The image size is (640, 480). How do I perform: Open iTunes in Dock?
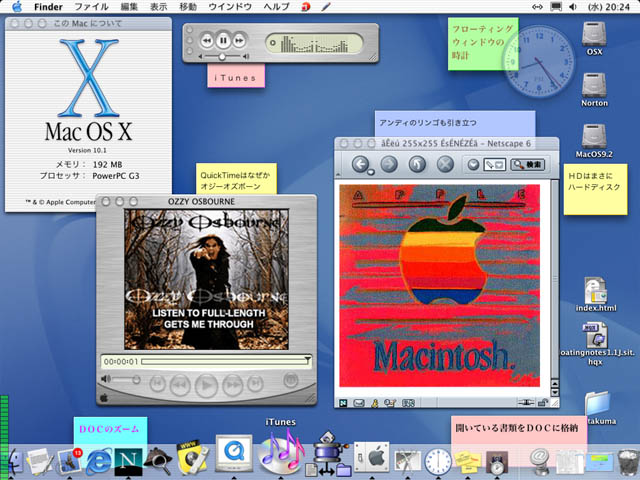tap(282, 452)
